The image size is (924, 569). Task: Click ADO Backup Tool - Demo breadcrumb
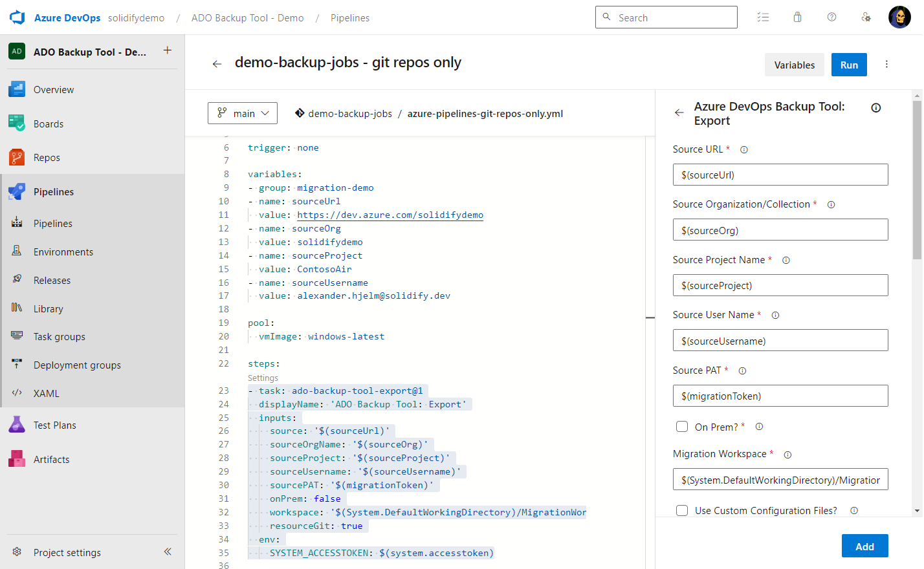[247, 17]
